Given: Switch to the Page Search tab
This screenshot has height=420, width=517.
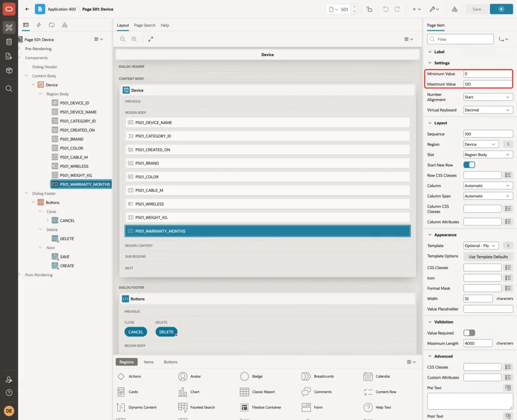Looking at the screenshot, I should (x=144, y=25).
